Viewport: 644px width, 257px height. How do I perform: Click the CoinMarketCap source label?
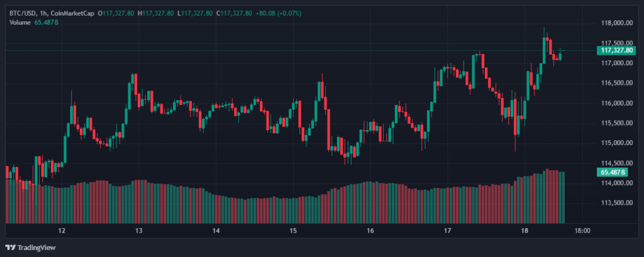pos(73,14)
